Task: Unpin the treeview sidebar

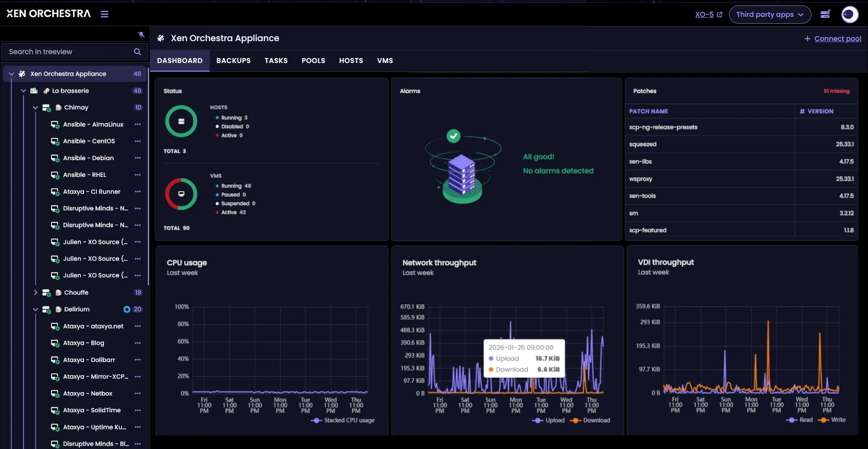Action: 141,34
